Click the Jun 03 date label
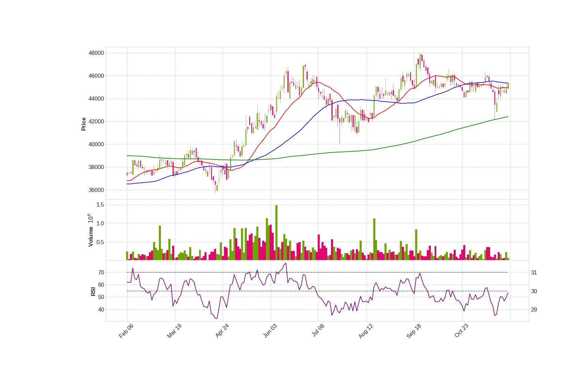The image size is (588, 392). [x=270, y=331]
